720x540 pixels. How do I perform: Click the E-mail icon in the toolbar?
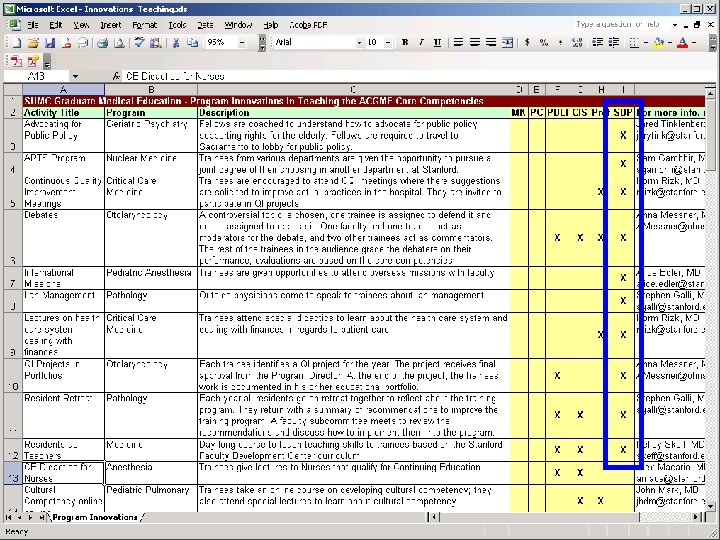pos(83,43)
